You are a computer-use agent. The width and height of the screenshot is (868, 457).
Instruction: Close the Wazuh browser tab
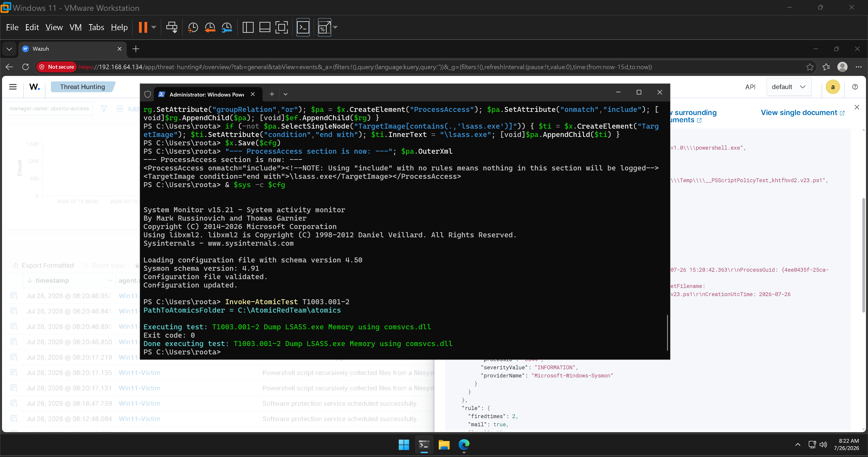120,49
